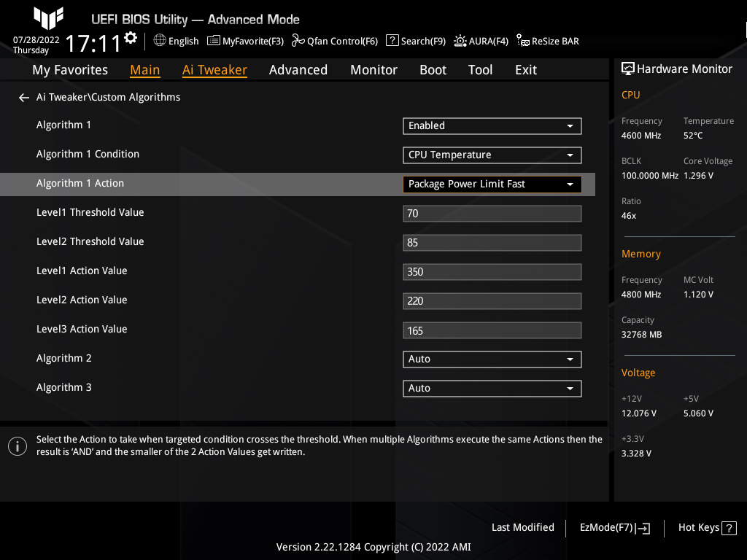The width and height of the screenshot is (747, 560).
Task: Click the info icon in help area
Action: 18,446
